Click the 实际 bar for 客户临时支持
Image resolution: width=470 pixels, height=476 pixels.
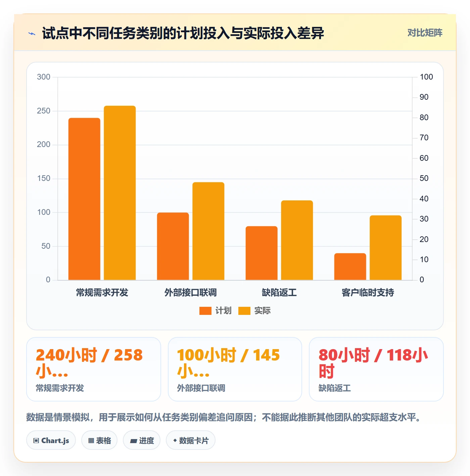[386, 248]
